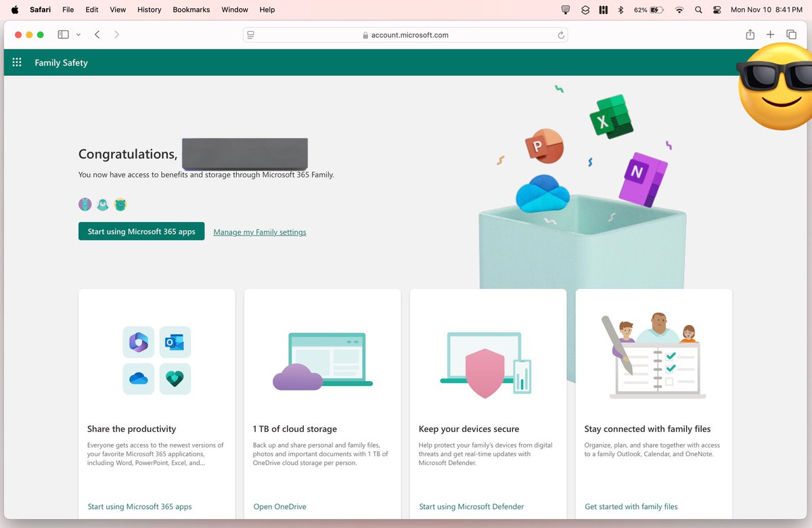Open the Help menu
Screen dimensions: 812x528
pos(267,9)
